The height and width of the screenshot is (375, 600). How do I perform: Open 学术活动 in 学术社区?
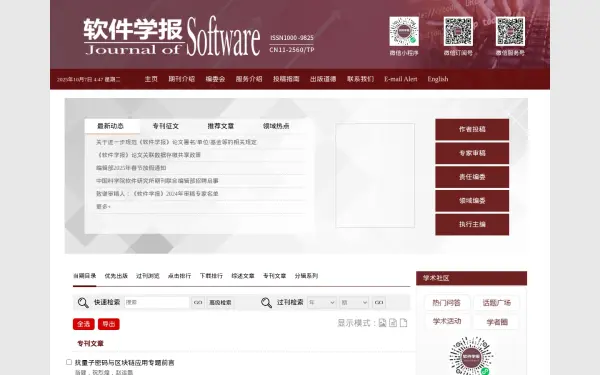(446, 321)
